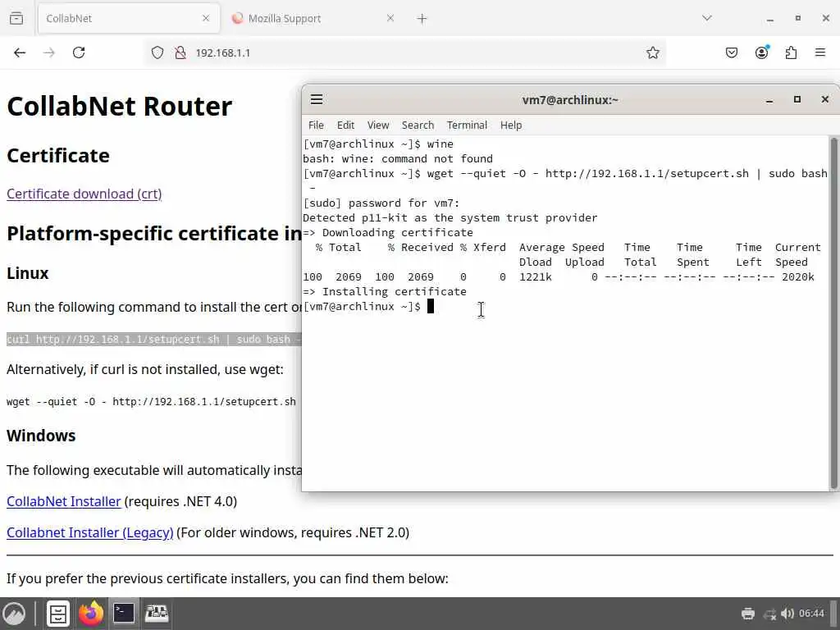Reload the current page

point(79,52)
